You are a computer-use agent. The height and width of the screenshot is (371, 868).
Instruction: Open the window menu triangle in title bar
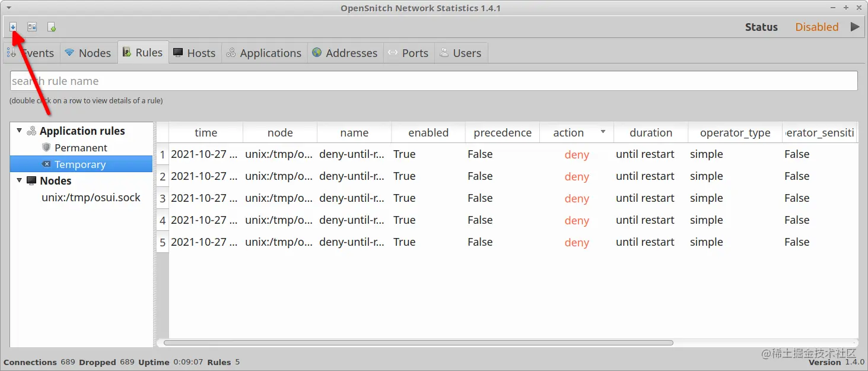(9, 8)
